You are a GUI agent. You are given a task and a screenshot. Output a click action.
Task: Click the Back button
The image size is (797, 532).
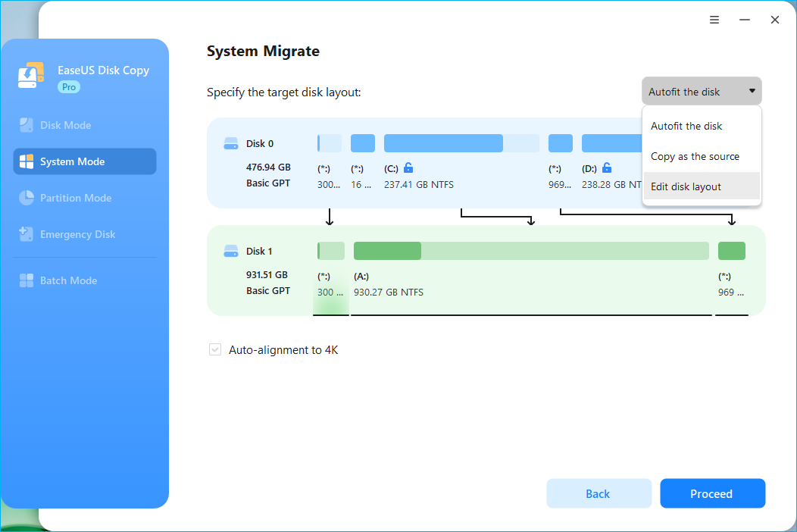tap(599, 493)
